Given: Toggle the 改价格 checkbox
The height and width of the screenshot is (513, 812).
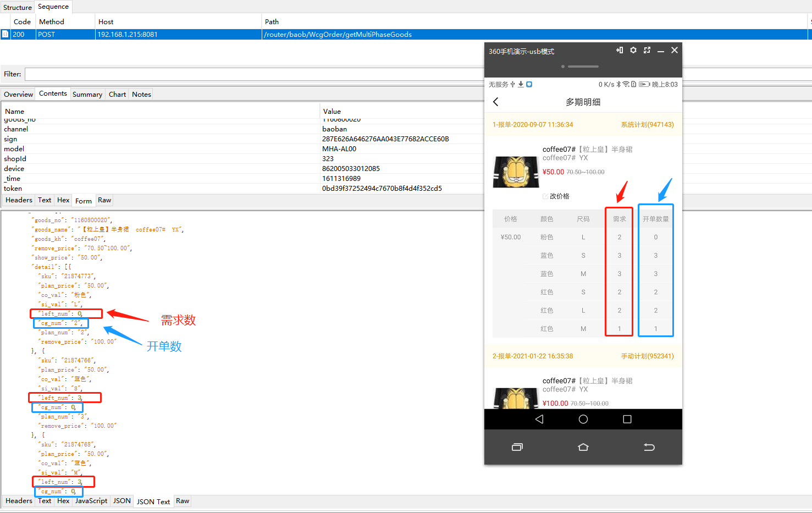Looking at the screenshot, I should [x=545, y=196].
